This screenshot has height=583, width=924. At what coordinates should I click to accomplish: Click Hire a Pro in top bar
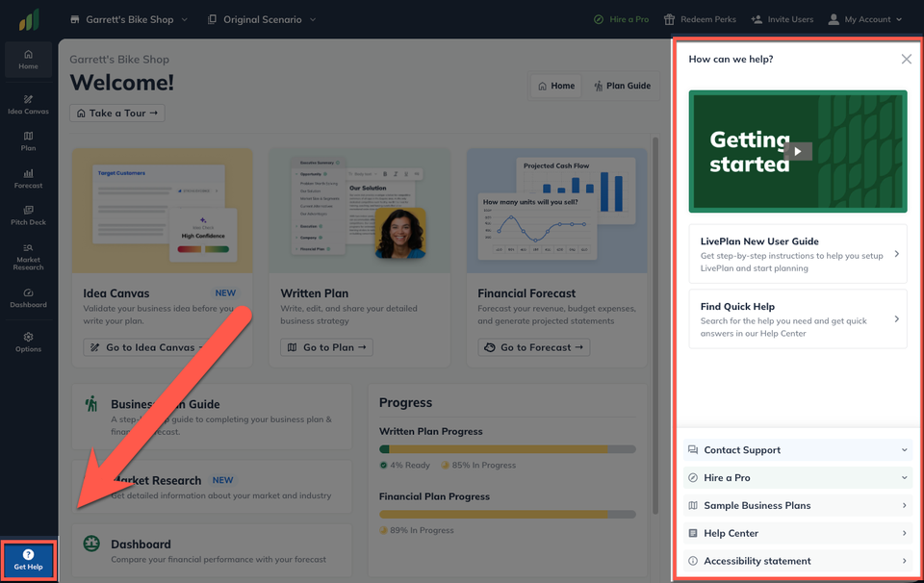coord(621,19)
